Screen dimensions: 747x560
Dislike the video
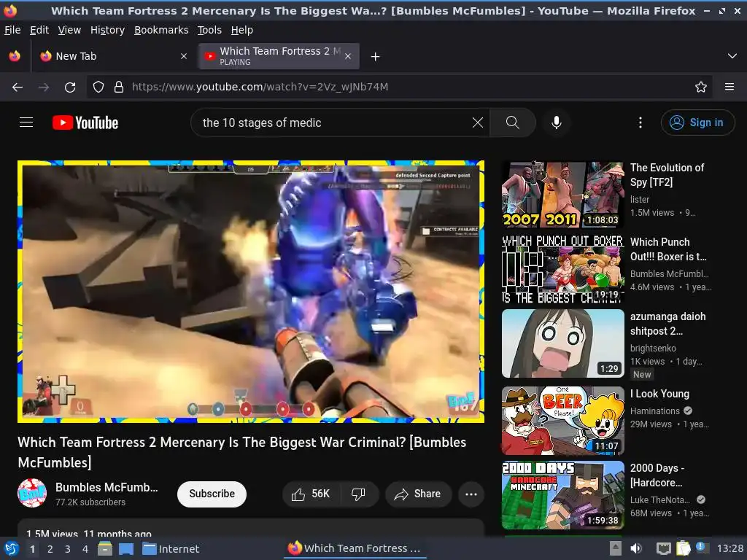(x=359, y=494)
